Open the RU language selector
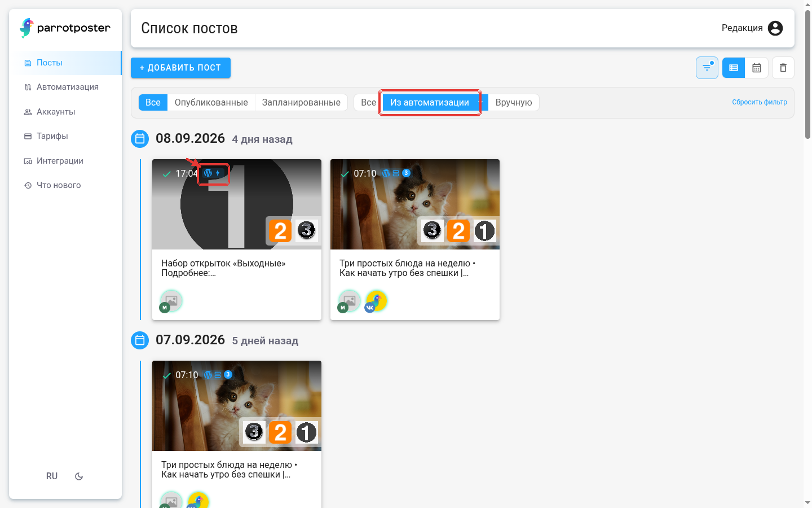Image resolution: width=812 pixels, height=508 pixels. (52, 476)
